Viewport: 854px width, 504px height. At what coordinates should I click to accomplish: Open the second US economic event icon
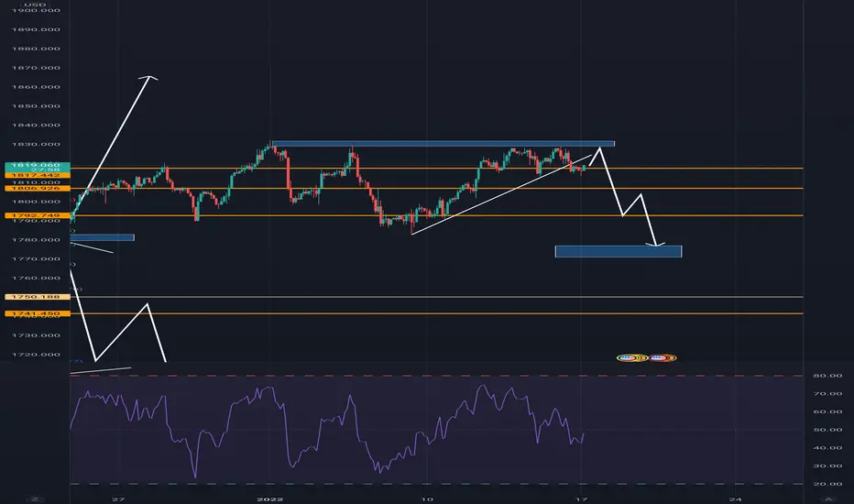(x=659, y=358)
